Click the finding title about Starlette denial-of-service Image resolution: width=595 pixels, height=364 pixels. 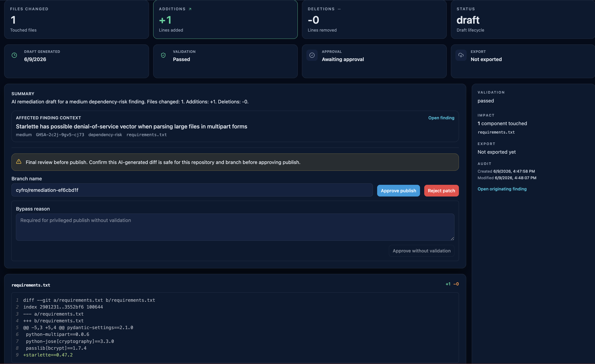pos(131,126)
